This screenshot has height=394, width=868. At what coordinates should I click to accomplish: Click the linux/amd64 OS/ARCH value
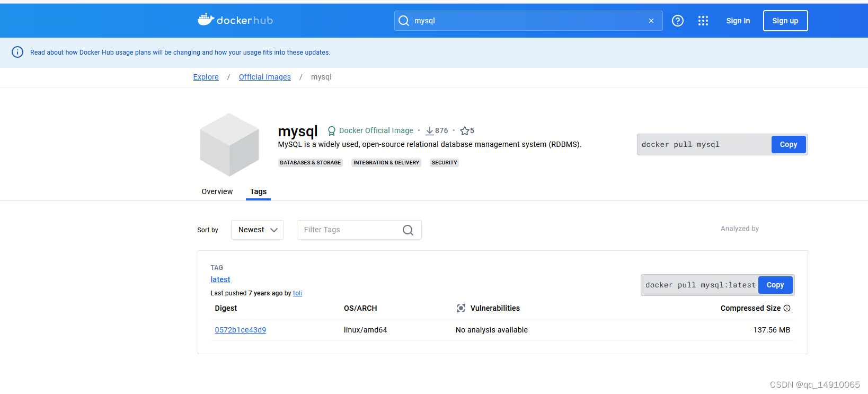(x=366, y=330)
